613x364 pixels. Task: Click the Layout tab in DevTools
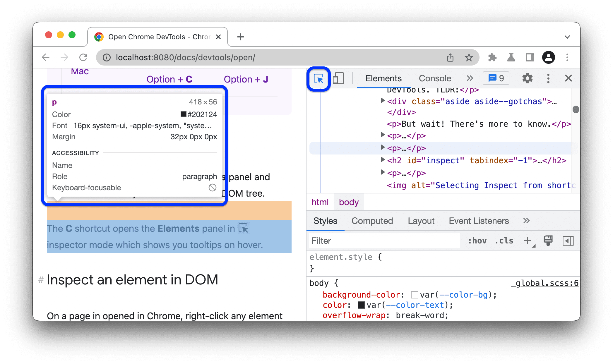click(421, 221)
